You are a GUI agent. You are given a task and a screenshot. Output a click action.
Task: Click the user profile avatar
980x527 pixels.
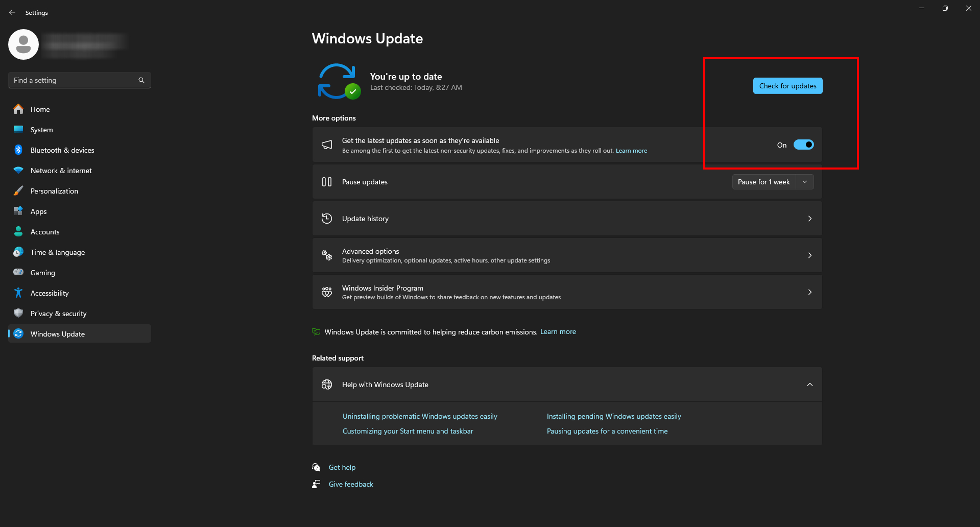[23, 44]
